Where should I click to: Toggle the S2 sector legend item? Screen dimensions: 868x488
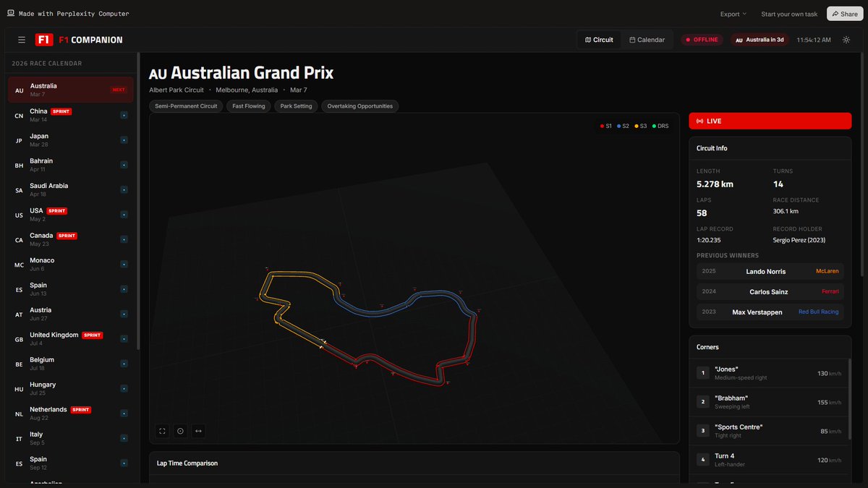[623, 126]
